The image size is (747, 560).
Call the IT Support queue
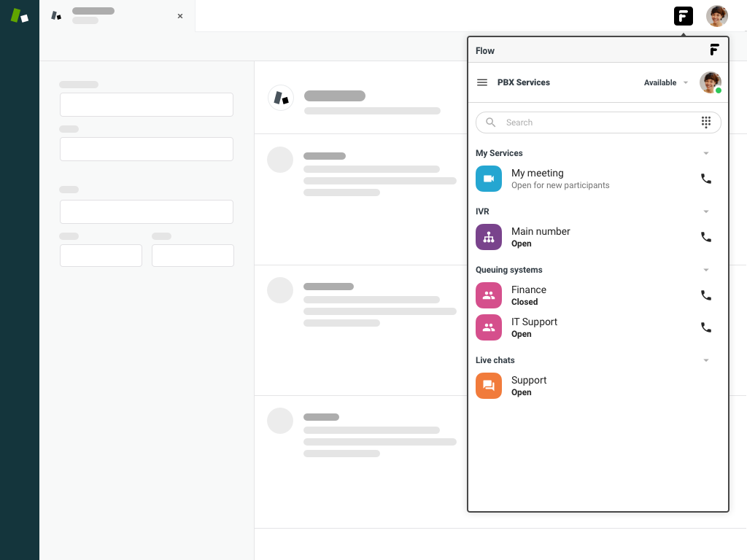(705, 327)
